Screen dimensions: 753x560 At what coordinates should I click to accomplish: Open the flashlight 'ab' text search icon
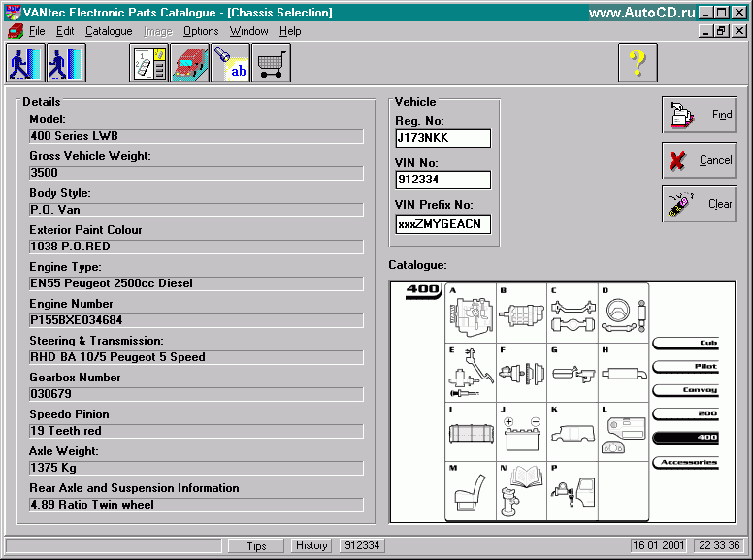(231, 63)
